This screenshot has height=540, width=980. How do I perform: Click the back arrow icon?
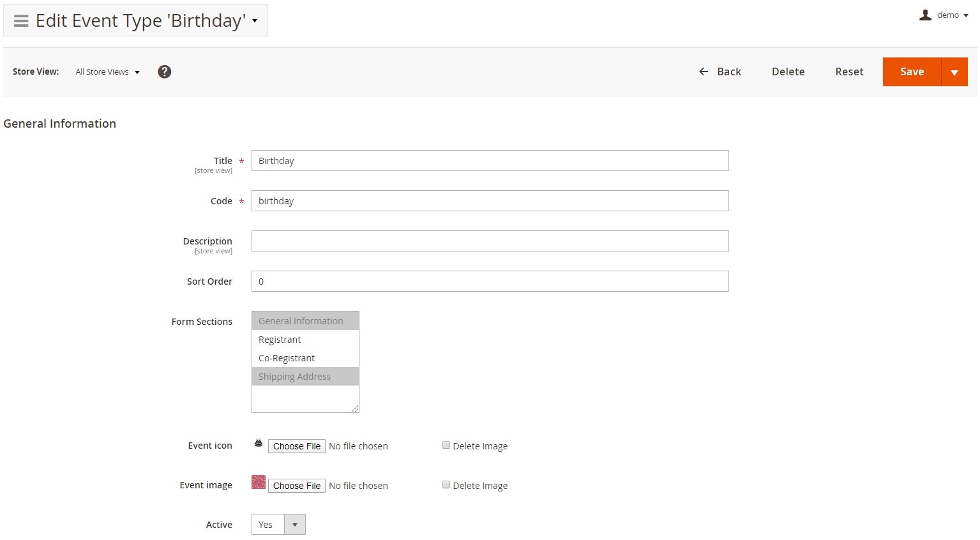704,71
